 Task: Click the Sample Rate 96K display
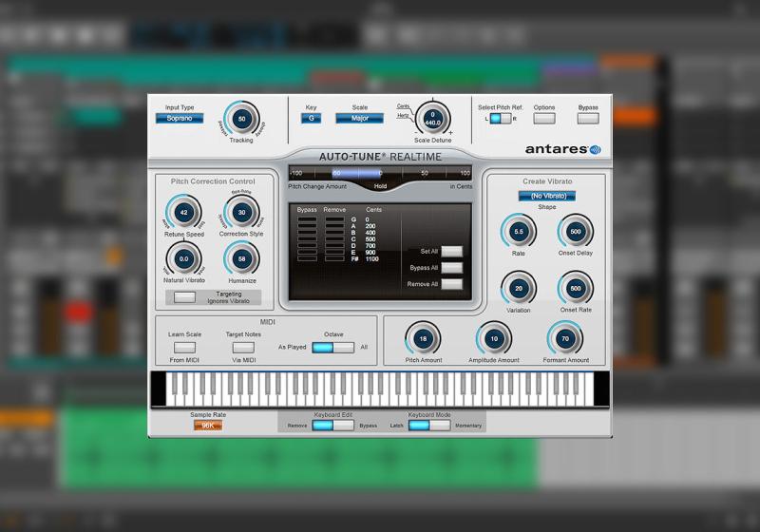pyautogui.click(x=207, y=426)
